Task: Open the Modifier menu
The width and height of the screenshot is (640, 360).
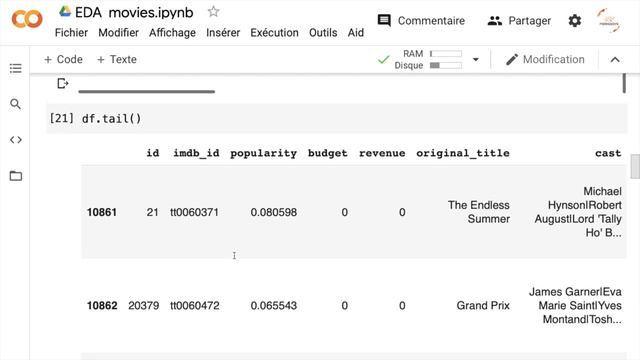Action: (x=118, y=33)
